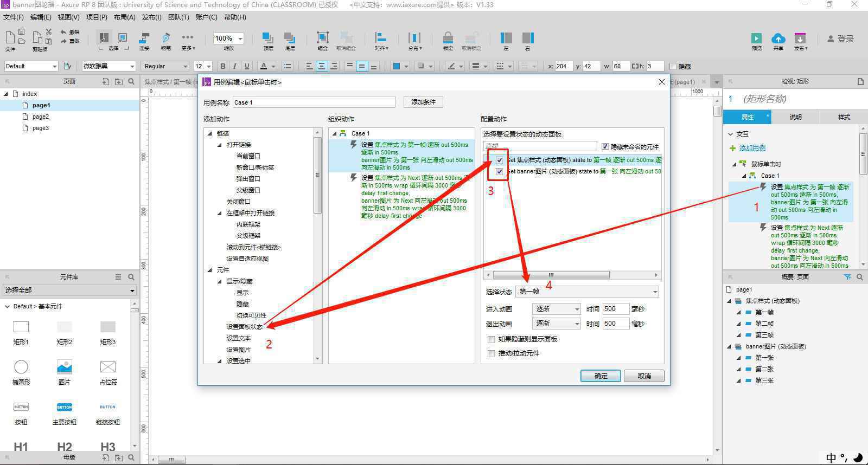
Task: Click the Group (组合) icon
Action: point(323,37)
